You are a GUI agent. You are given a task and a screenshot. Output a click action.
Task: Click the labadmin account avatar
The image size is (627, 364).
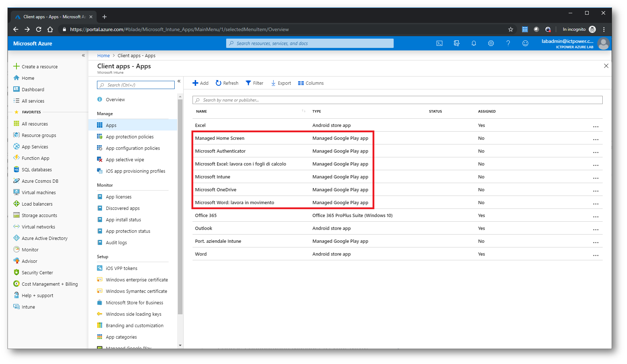[x=603, y=44]
